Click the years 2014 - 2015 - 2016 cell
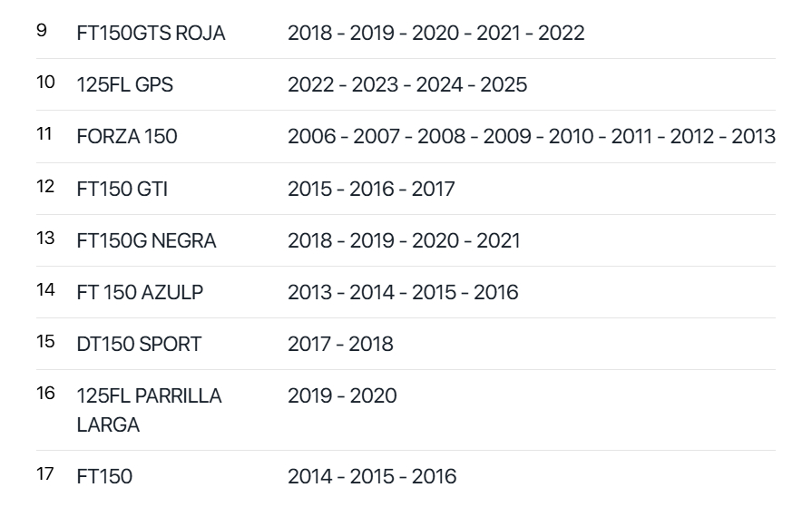 tap(372, 476)
